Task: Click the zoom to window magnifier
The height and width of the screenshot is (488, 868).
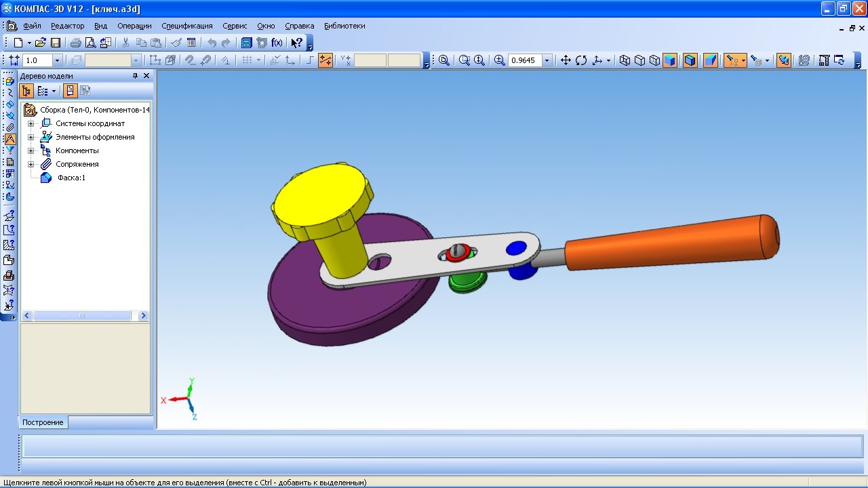Action: [465, 60]
